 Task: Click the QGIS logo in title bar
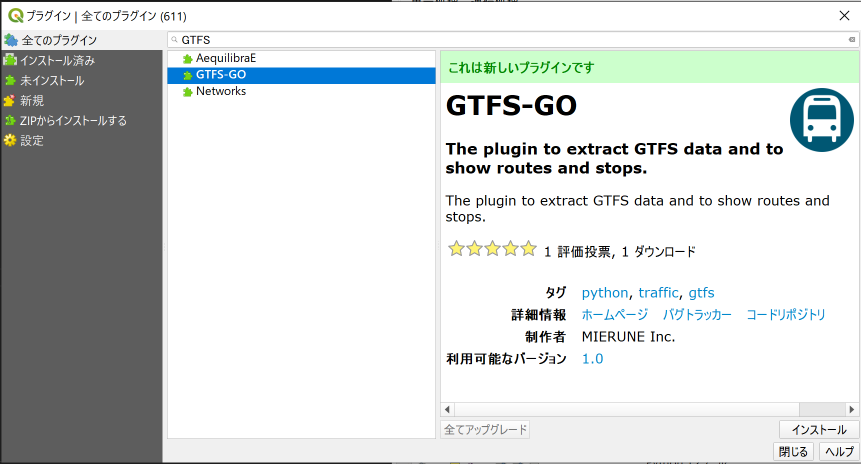(15, 15)
